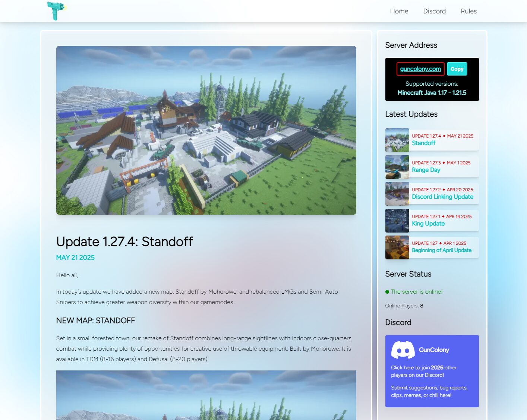Click 'The server is online!' status text
The height and width of the screenshot is (420, 527).
417,292
